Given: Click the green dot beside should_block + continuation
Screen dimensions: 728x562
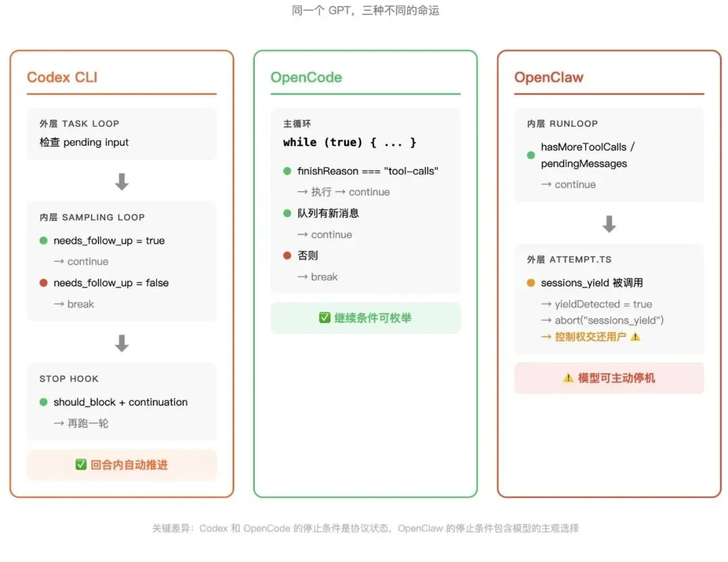Looking at the screenshot, I should [x=44, y=402].
